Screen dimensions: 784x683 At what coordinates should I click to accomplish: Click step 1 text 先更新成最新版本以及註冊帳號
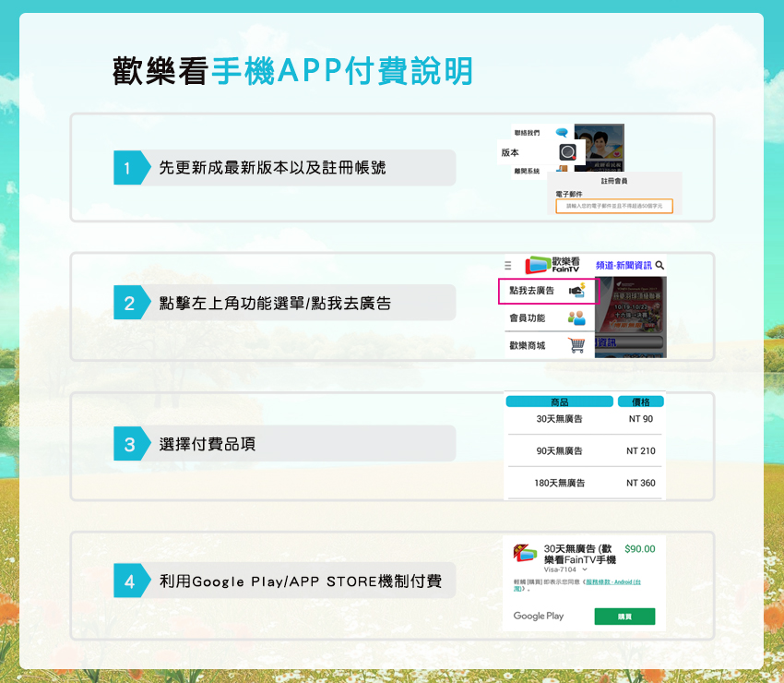272,168
